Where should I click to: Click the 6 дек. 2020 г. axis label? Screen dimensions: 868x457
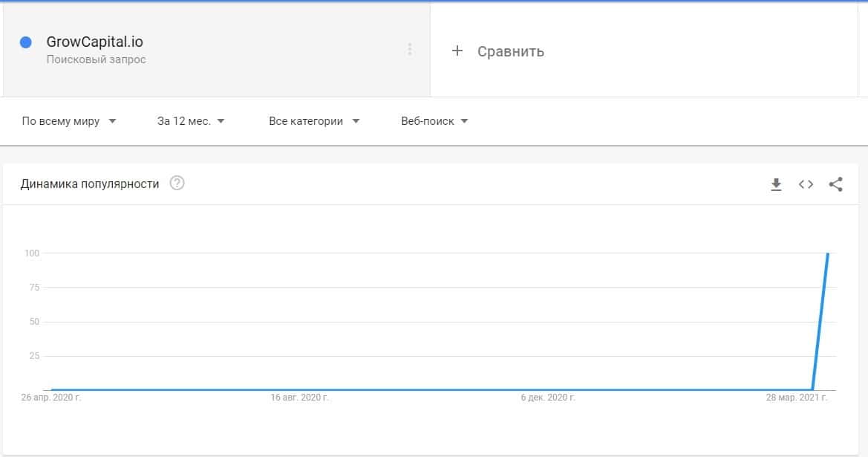[x=548, y=398]
